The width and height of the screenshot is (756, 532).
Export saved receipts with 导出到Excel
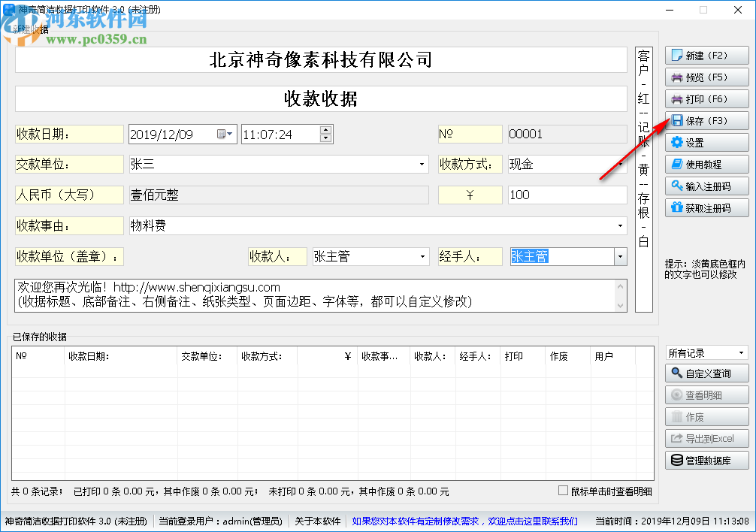tap(706, 439)
